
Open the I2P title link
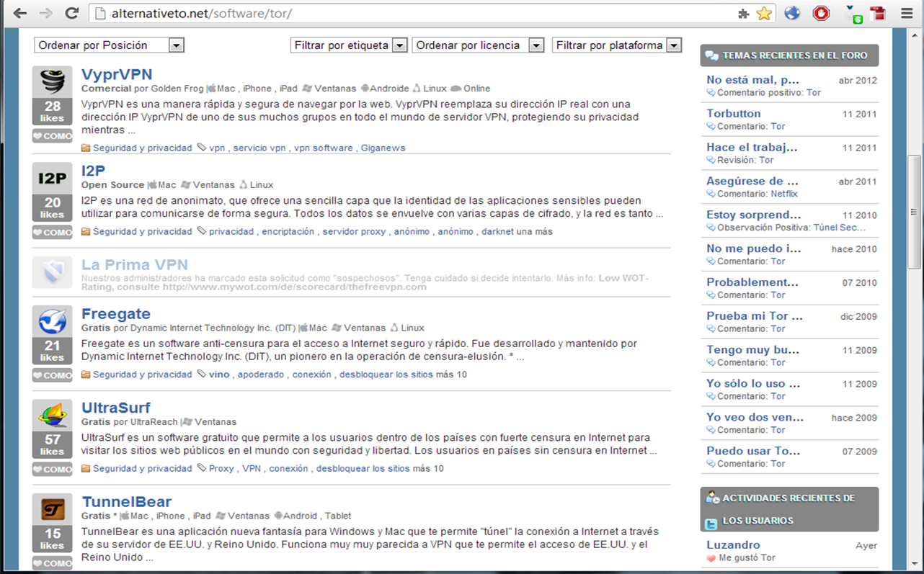pyautogui.click(x=94, y=171)
